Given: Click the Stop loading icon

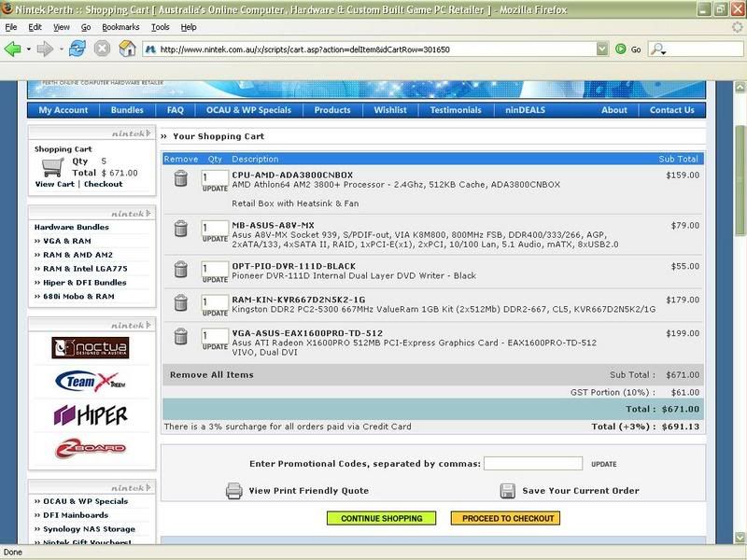Looking at the screenshot, I should pos(102,49).
